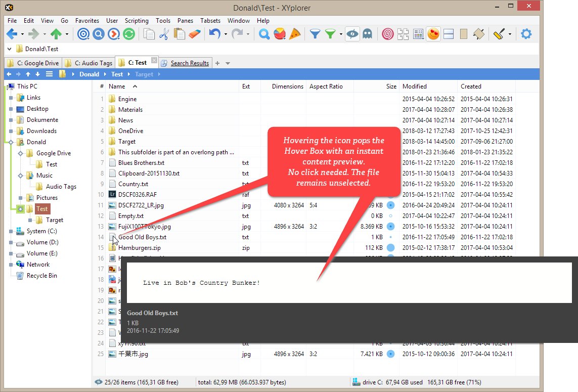Toggle the Ghost Filter icon
Viewport: 578px width, 392px height.
[368, 34]
